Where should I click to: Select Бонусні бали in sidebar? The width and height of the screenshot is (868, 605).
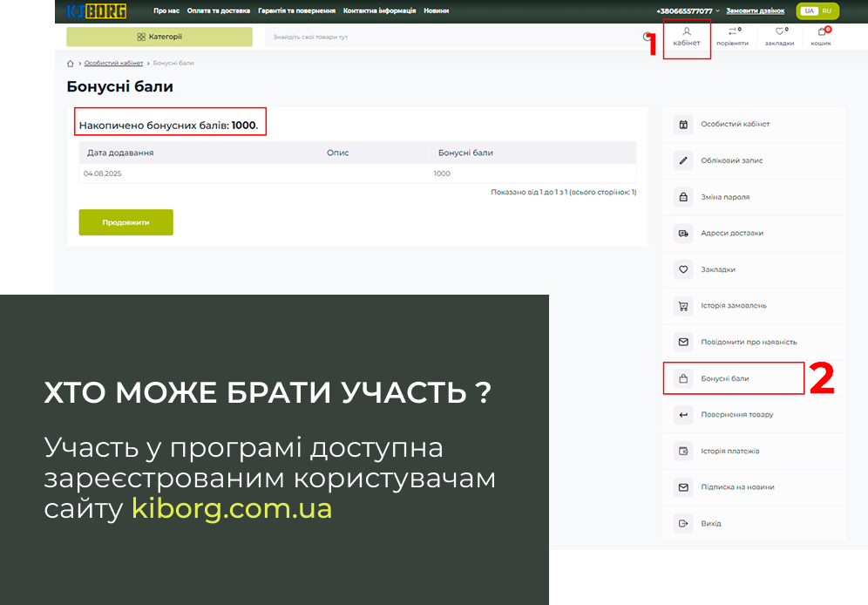pos(724,378)
